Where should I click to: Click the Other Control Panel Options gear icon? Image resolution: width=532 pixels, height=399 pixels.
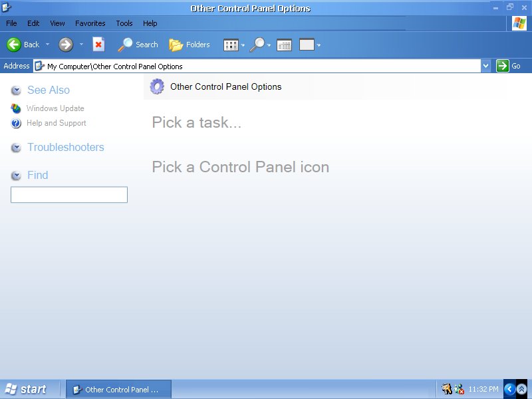[x=157, y=86]
